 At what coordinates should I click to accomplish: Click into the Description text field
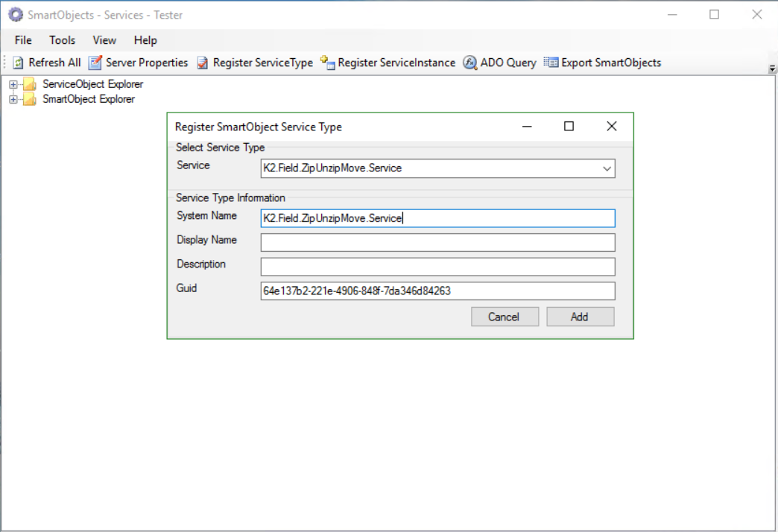coord(437,267)
